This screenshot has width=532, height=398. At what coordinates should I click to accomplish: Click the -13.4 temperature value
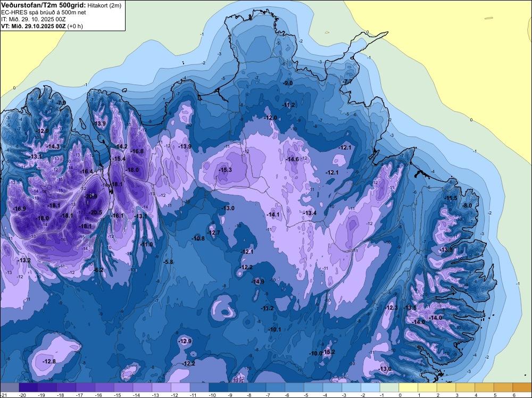coord(310,213)
